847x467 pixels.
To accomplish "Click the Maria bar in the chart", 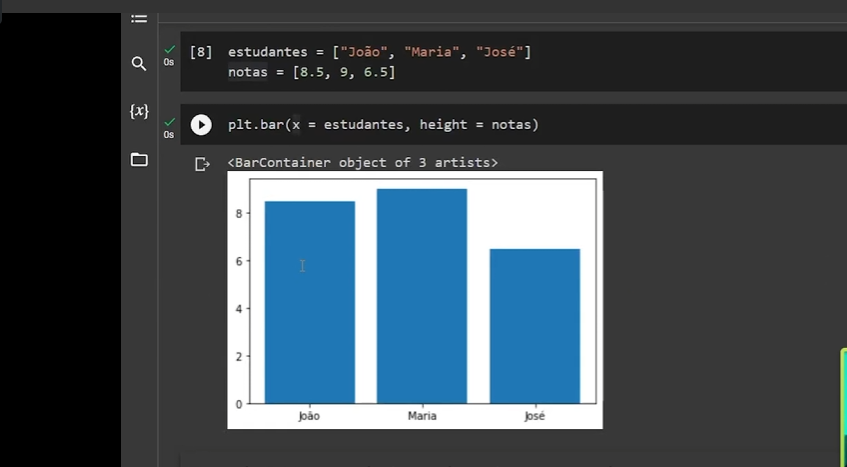I will coord(422,296).
